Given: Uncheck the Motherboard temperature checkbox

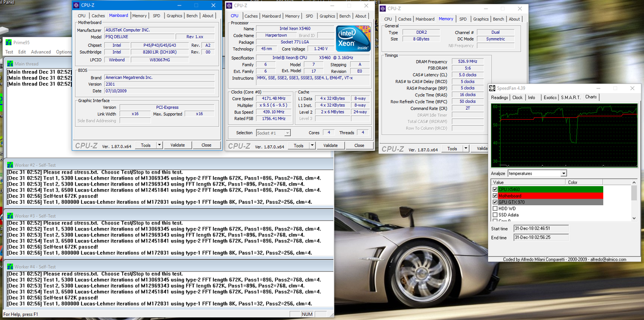Looking at the screenshot, I should click(x=495, y=196).
